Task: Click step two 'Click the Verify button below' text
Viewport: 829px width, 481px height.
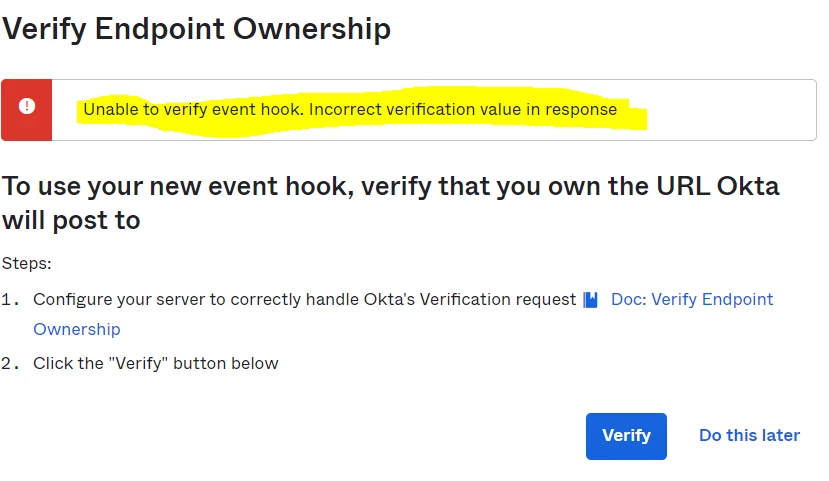Action: 155,364
